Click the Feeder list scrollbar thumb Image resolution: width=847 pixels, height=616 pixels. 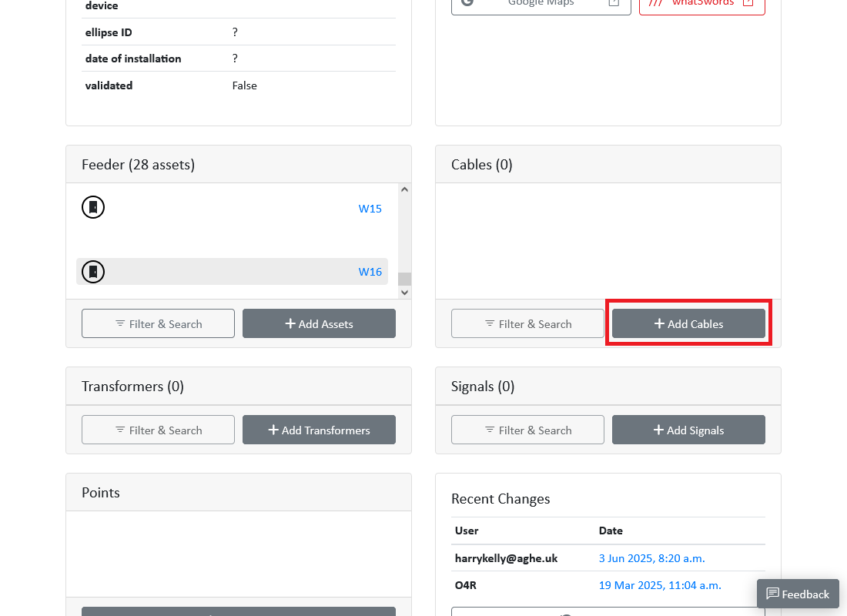click(404, 279)
